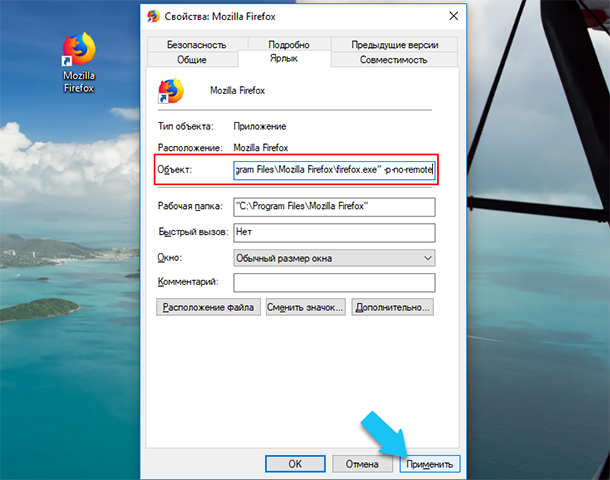The width and height of the screenshot is (610, 480).
Task: Apply changes with the Применить button
Action: [429, 464]
